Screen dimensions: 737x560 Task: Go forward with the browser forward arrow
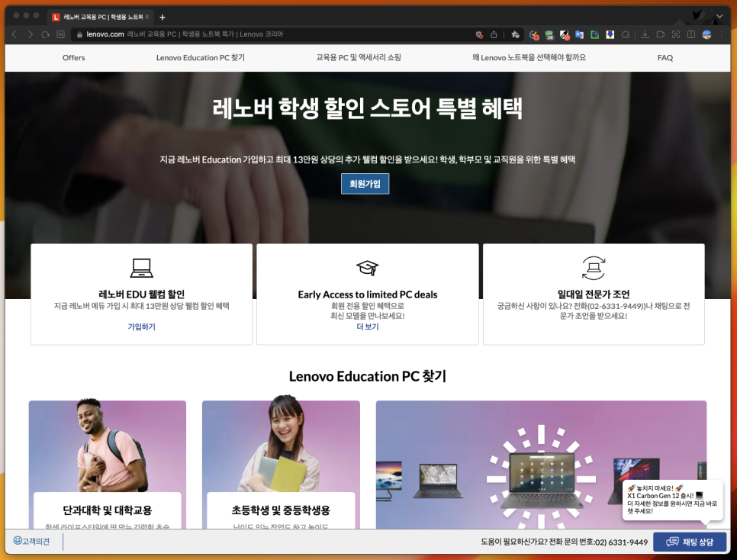(x=30, y=34)
